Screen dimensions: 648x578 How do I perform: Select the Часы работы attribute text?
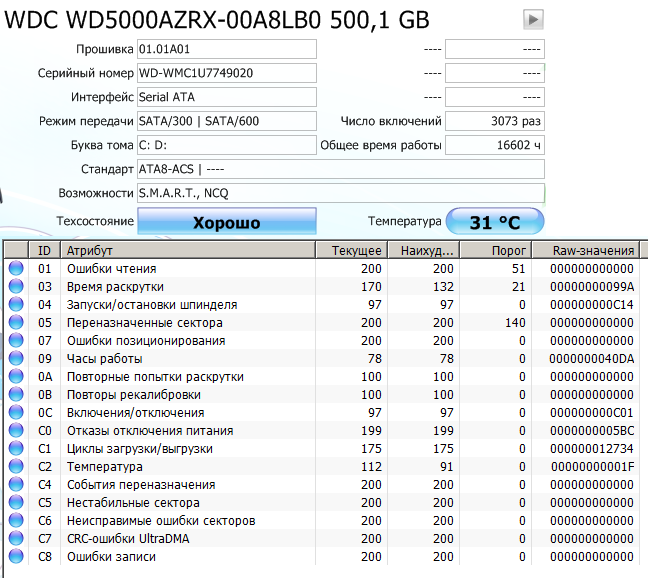pyautogui.click(x=105, y=358)
